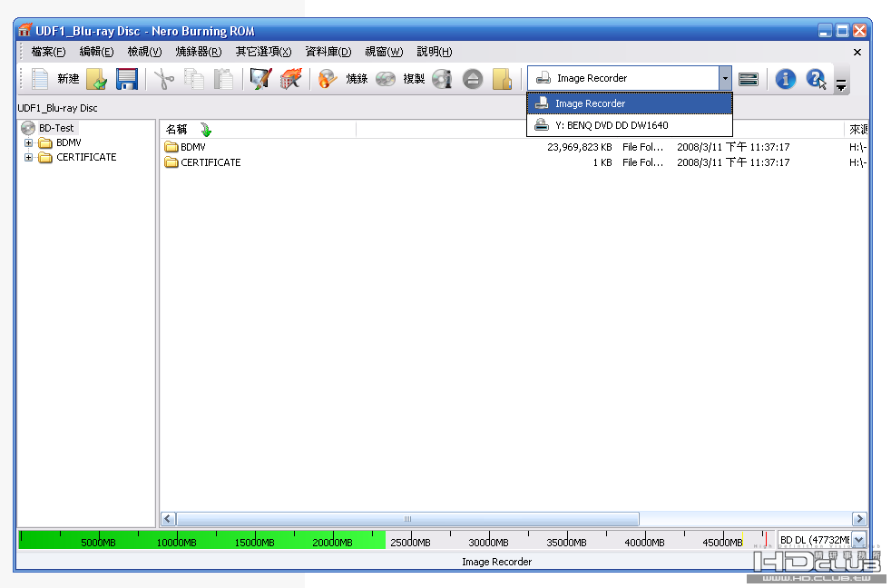Maximize the Nero Burning ROM window
This screenshot has width=891, height=588.
[x=842, y=31]
